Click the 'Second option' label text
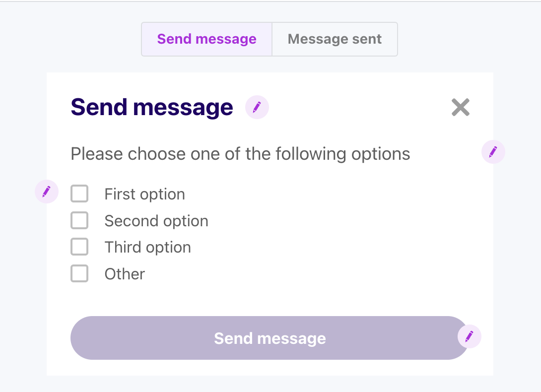This screenshot has height=392, width=541. coord(156,221)
